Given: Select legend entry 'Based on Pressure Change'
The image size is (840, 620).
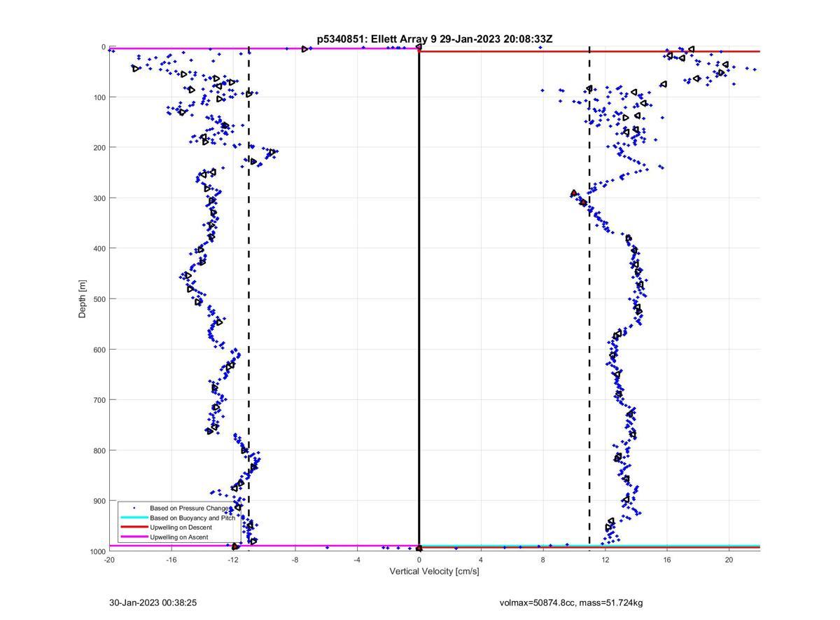Looking at the screenshot, I should point(190,508).
